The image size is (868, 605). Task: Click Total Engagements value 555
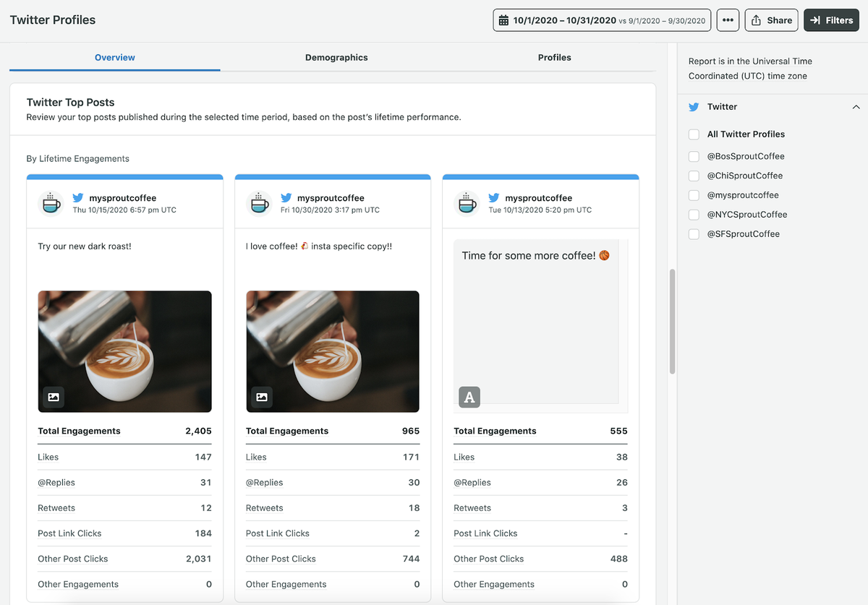click(x=618, y=431)
